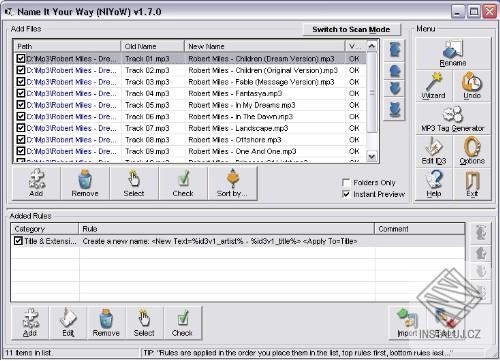Select Track 07.mp3 old name cell
This screenshot has width=500, height=361.
147,128
